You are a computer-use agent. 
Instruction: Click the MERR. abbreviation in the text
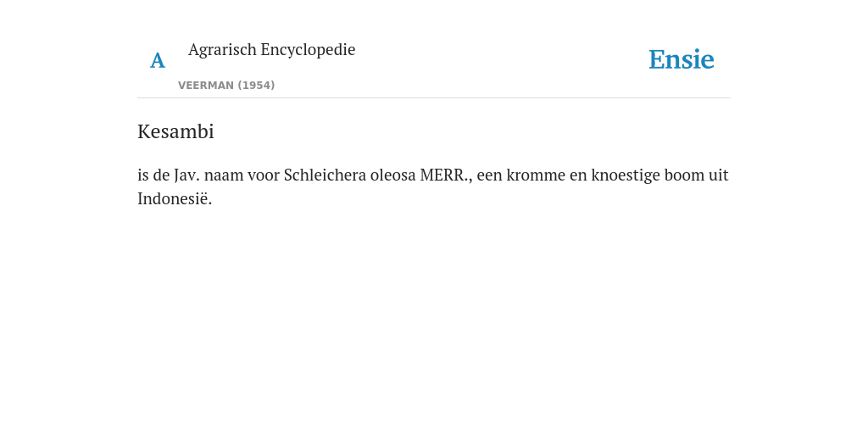click(x=446, y=175)
